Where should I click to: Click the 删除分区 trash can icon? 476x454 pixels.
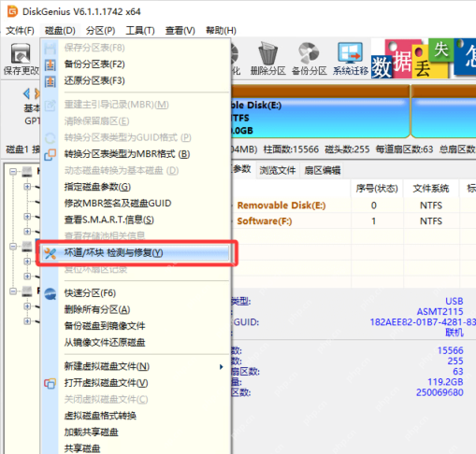click(268, 53)
